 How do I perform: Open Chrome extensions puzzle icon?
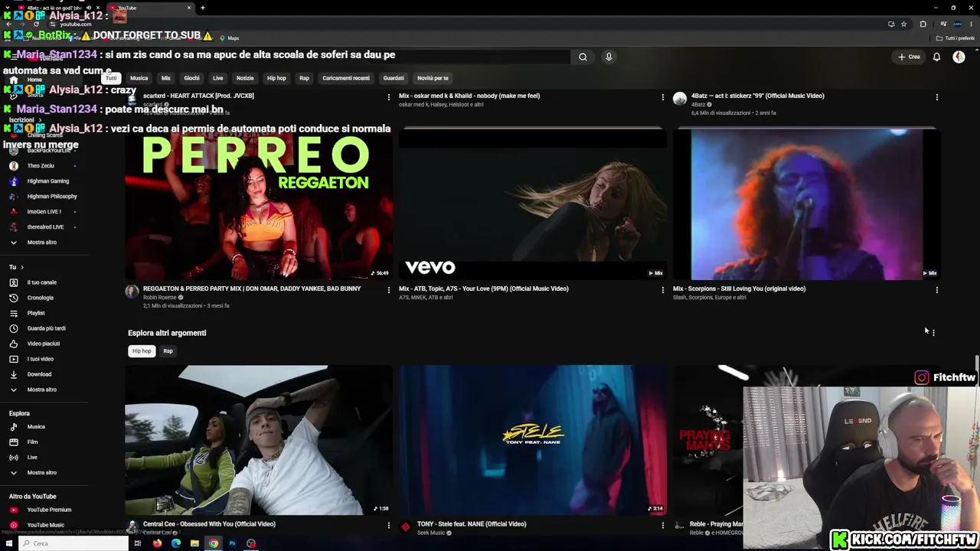click(923, 24)
